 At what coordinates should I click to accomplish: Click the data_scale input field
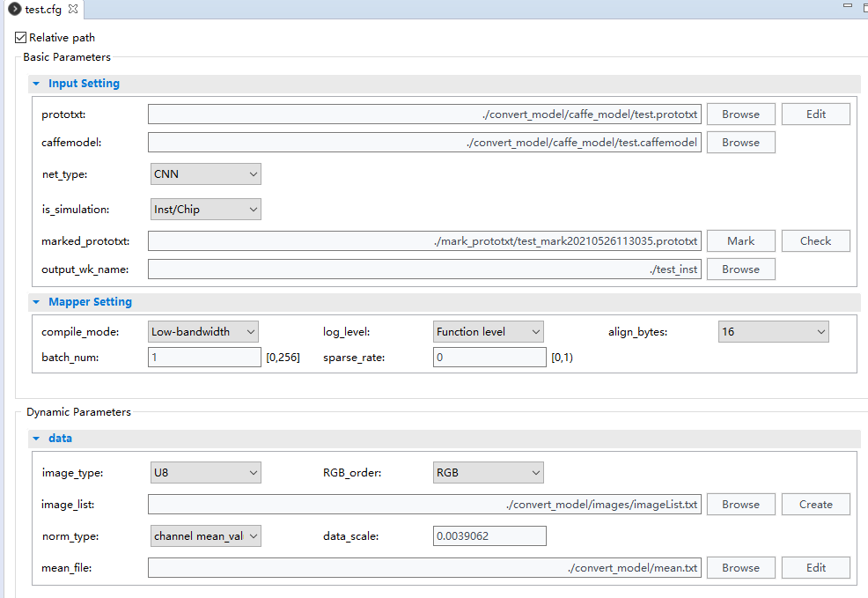[489, 536]
